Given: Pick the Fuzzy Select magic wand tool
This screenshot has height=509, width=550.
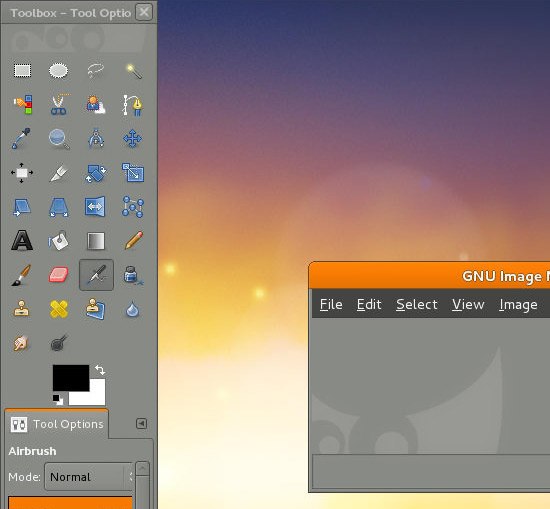Looking at the screenshot, I should click(133, 71).
